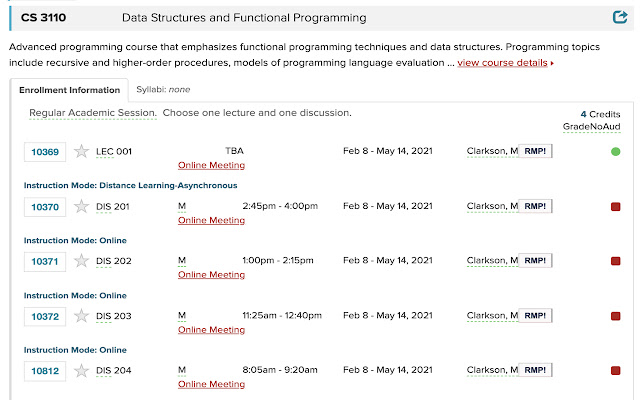640x400 pixels.
Task: Click the Regular Academic Session label
Action: click(x=93, y=113)
